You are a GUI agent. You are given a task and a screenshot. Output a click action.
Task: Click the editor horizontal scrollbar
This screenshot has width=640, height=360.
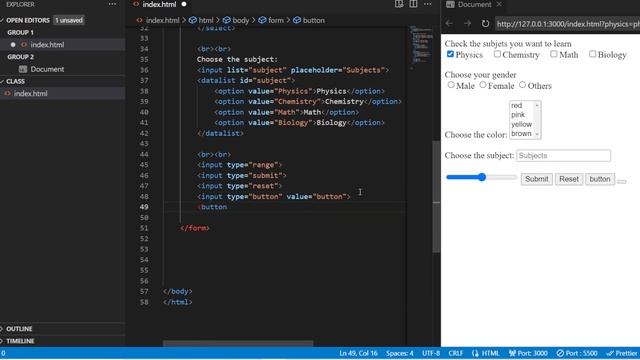(238, 343)
